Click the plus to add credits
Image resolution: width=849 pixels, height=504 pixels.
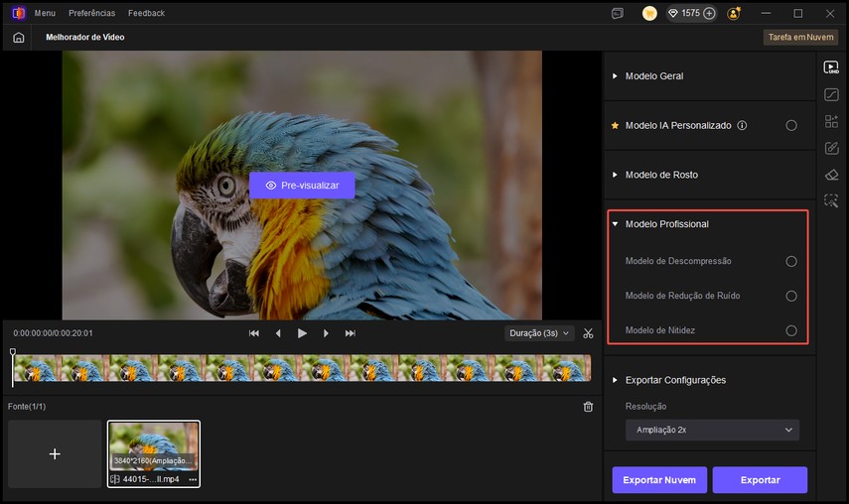(709, 14)
